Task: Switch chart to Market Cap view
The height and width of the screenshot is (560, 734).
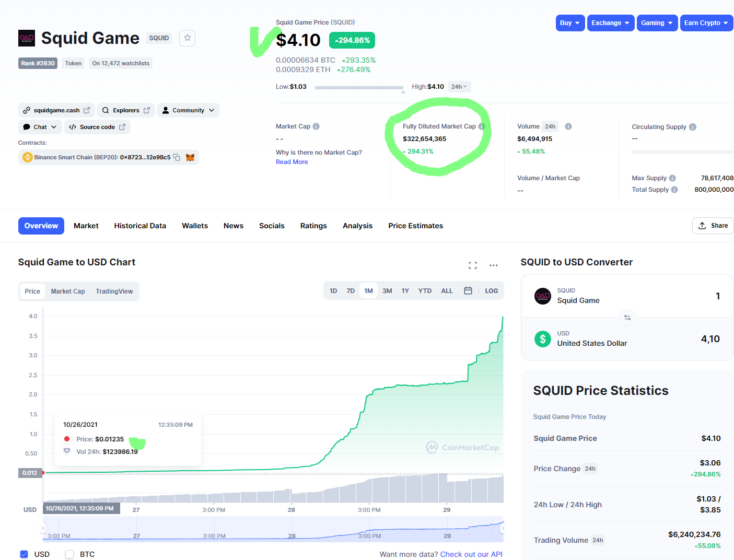Action: tap(68, 291)
